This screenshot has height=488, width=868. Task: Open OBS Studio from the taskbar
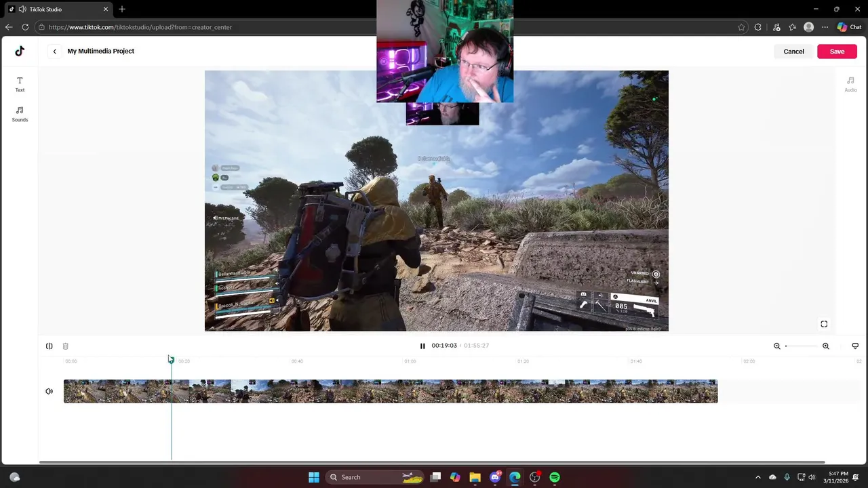point(535,477)
